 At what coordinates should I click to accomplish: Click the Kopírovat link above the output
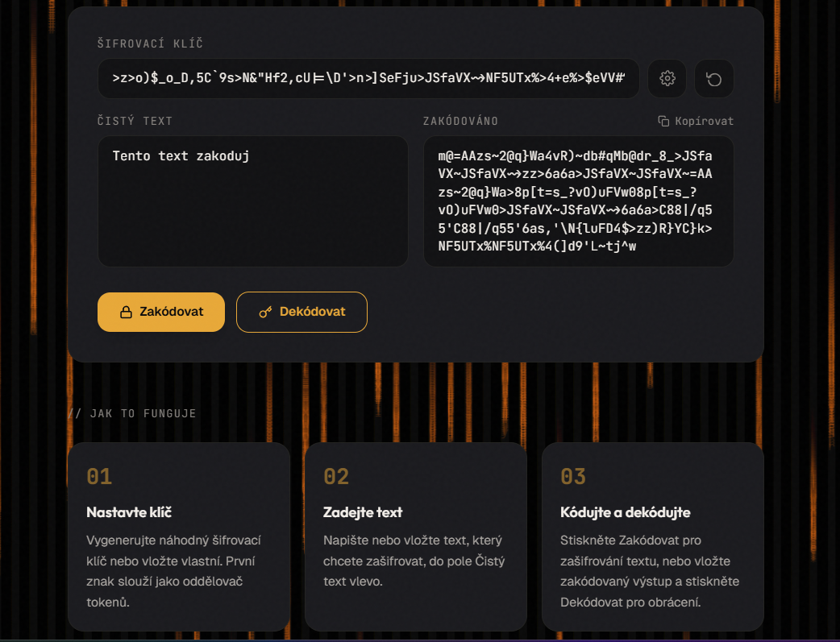(x=701, y=121)
